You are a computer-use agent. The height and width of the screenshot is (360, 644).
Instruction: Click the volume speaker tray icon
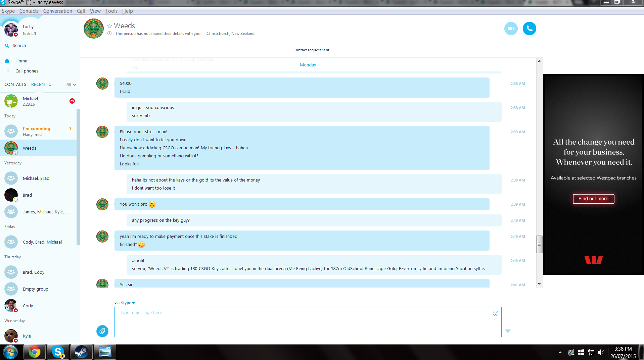601,352
